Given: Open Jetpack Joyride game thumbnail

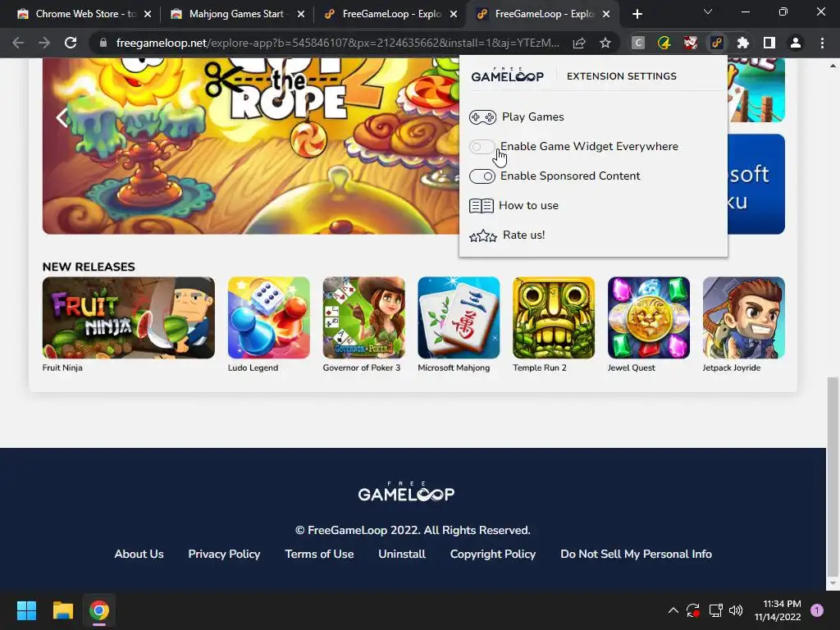Looking at the screenshot, I should pyautogui.click(x=743, y=317).
